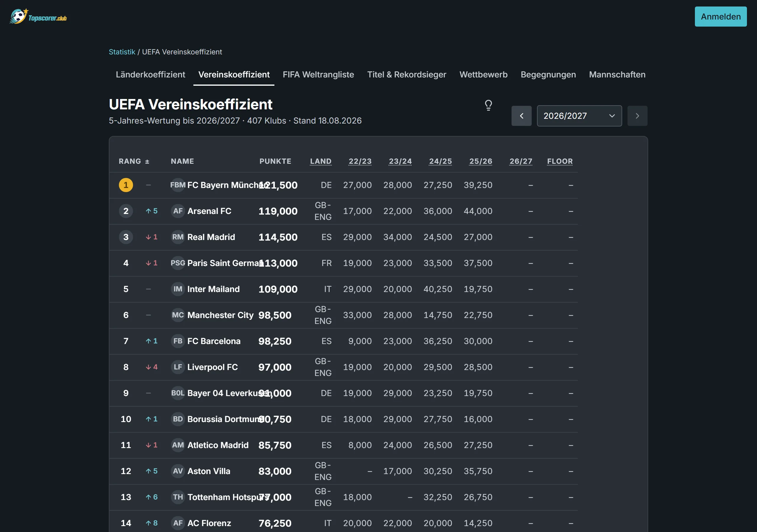This screenshot has height=532, width=757.
Task: Click the Arsenal FC club badge
Action: pos(178,211)
